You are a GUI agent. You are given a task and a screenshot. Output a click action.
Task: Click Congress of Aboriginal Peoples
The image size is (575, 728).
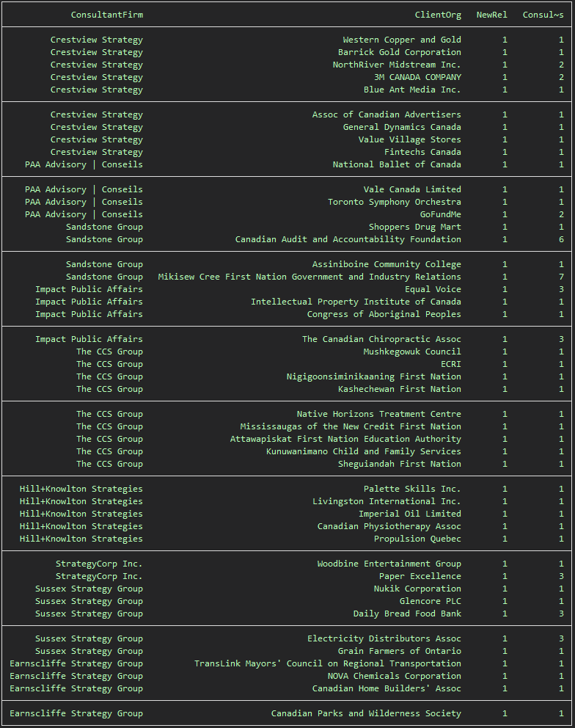tap(384, 314)
